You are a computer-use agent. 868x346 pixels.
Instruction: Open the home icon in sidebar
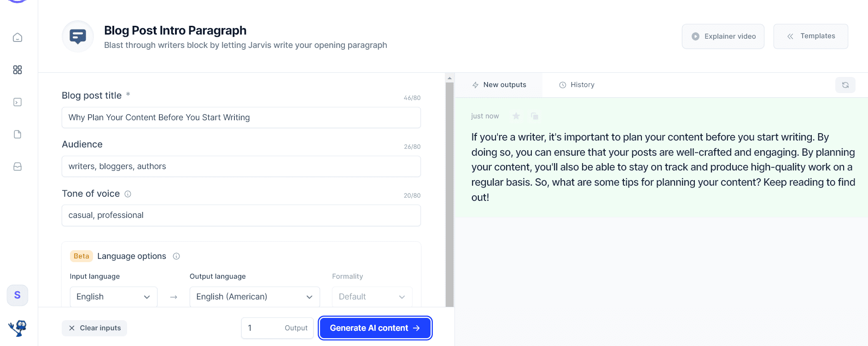click(x=17, y=37)
